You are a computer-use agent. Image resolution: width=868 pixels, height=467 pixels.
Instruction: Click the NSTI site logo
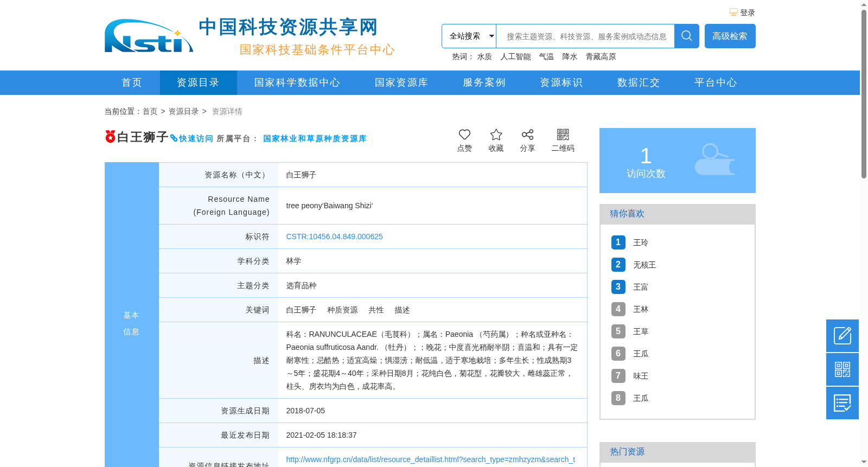pos(149,36)
